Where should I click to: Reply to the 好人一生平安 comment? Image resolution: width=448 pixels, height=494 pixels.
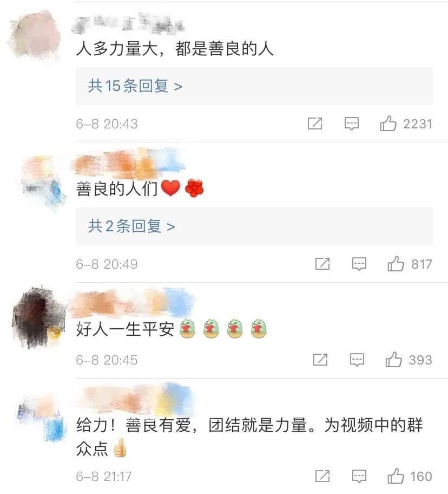[357, 360]
